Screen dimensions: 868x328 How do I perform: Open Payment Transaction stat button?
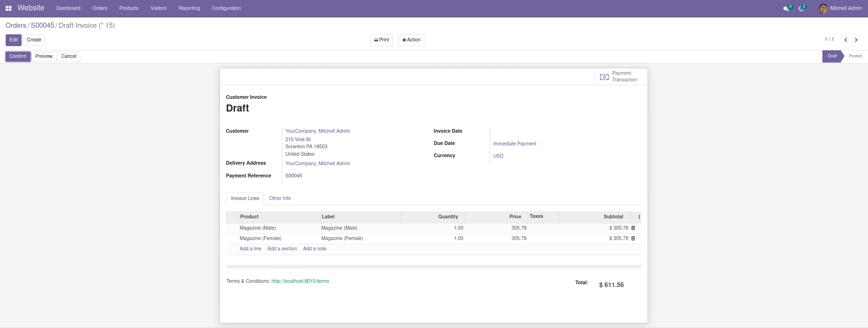620,77
